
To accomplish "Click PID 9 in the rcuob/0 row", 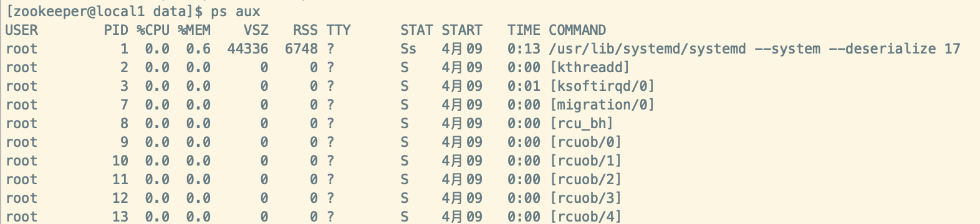I will pos(124,142).
